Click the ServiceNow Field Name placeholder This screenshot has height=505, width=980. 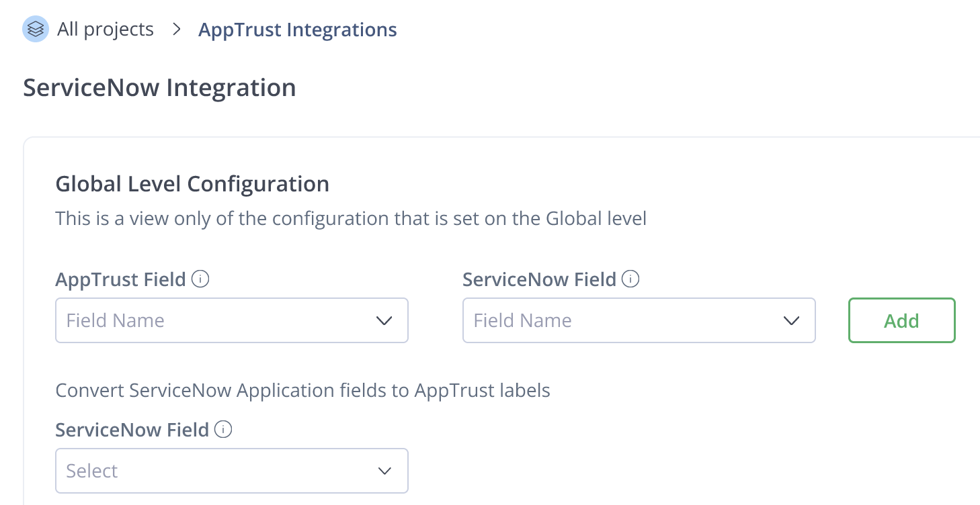click(x=523, y=320)
